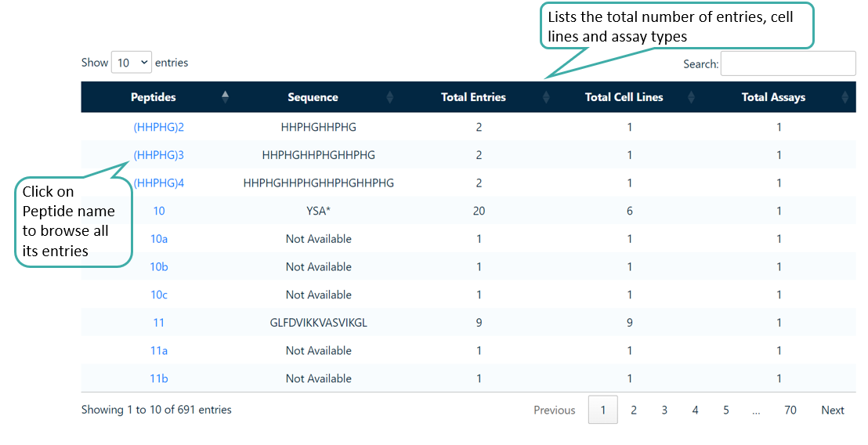Select sequence HHPHGHHPHGHHPHG cell
Viewport: 868px width, 445px height.
[x=318, y=155]
